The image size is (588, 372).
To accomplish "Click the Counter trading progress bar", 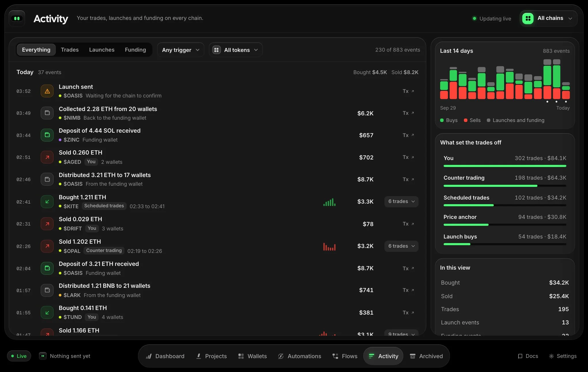I will 505,186.
